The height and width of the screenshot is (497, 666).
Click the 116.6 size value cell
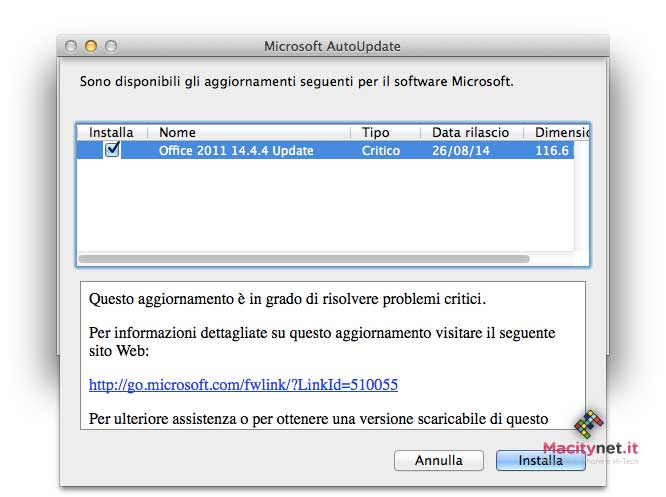[x=552, y=151]
